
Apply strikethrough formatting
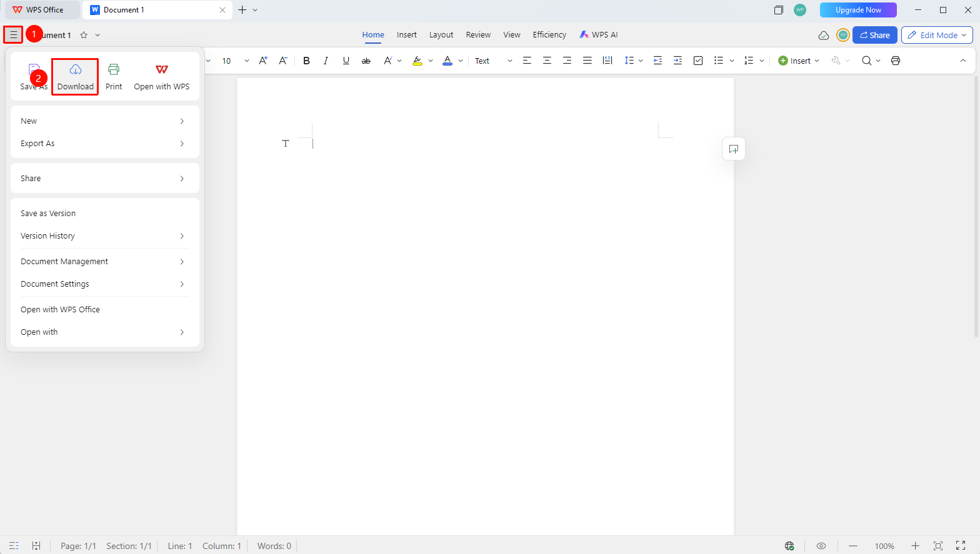[x=366, y=61]
